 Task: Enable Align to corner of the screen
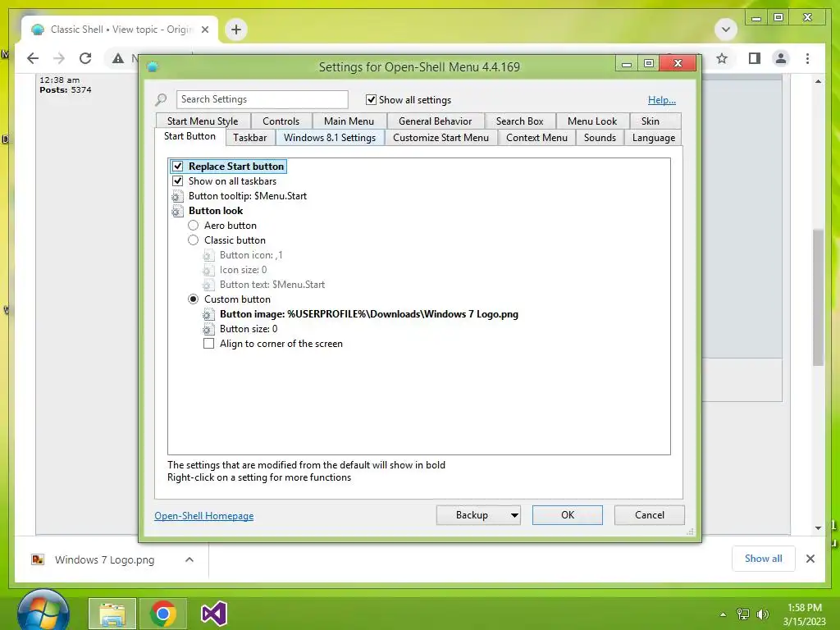click(208, 344)
